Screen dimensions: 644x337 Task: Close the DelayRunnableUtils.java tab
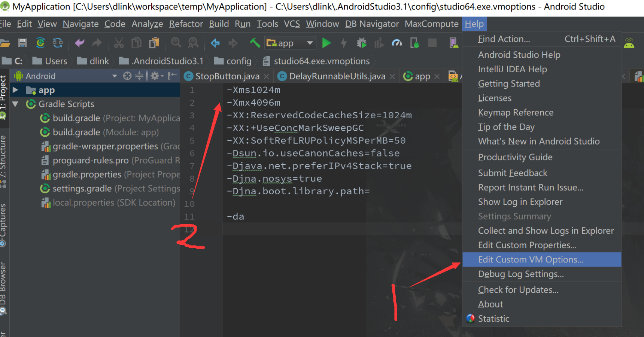click(392, 76)
